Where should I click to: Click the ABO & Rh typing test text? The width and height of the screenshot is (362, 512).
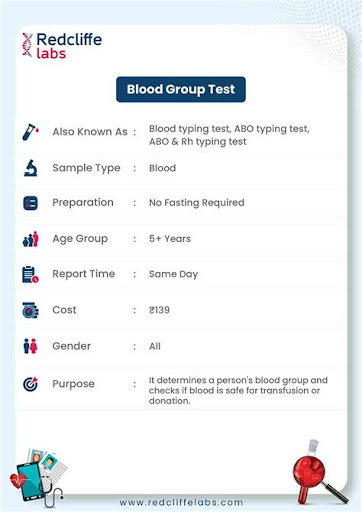tap(198, 142)
